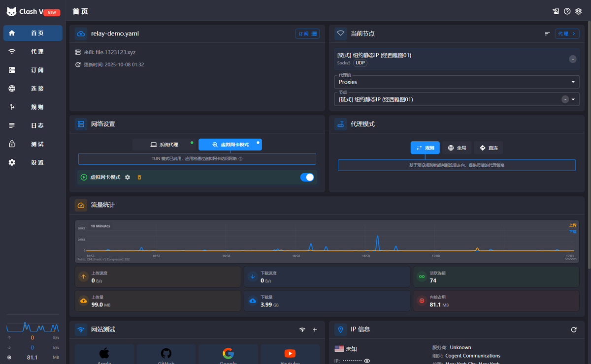Open the 首页 home sidebar item

click(33, 33)
